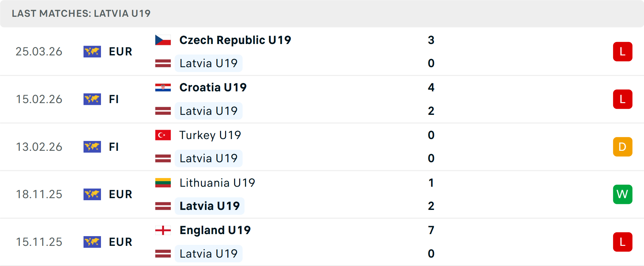Click the orange D badge for Turkey match
The height and width of the screenshot is (266, 644).
623,147
